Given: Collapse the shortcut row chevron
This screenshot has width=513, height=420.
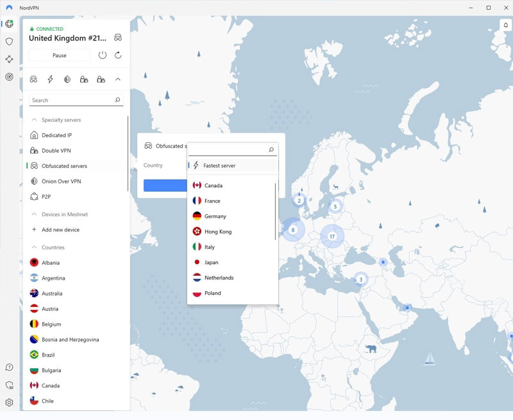Looking at the screenshot, I should 118,79.
